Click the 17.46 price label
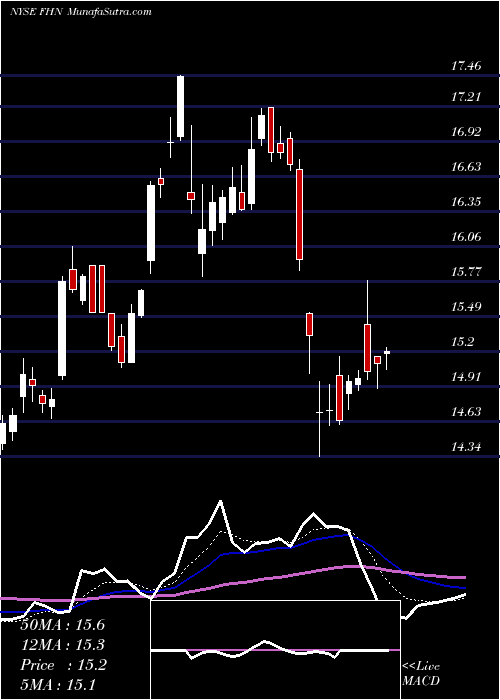 tap(466, 67)
